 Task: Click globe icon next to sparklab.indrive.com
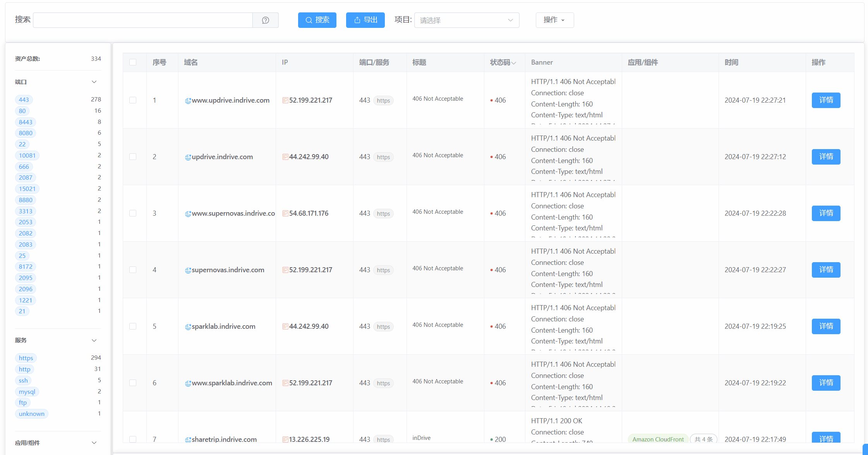188,327
